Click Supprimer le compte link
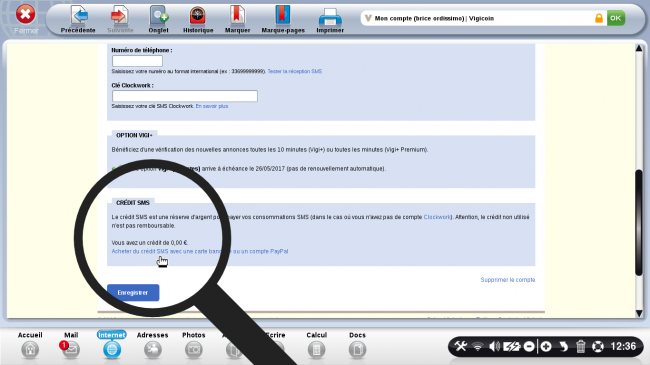The height and width of the screenshot is (365, 650). click(x=508, y=280)
